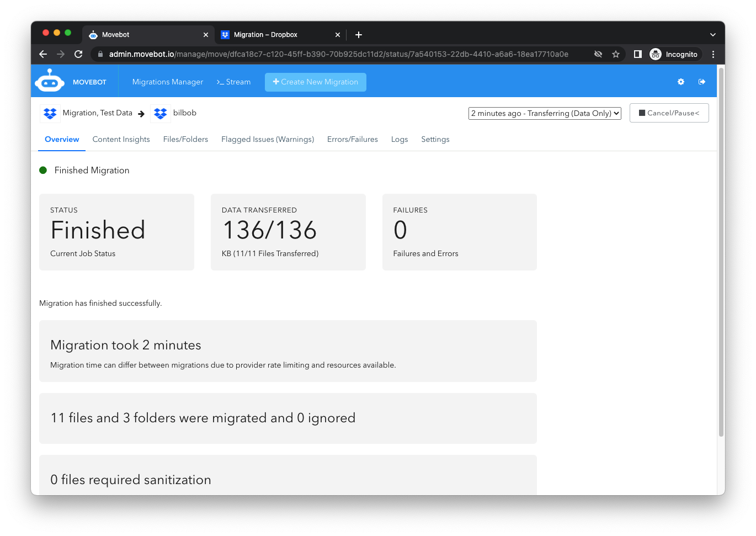Click the Cancel/Pause button

coord(669,113)
